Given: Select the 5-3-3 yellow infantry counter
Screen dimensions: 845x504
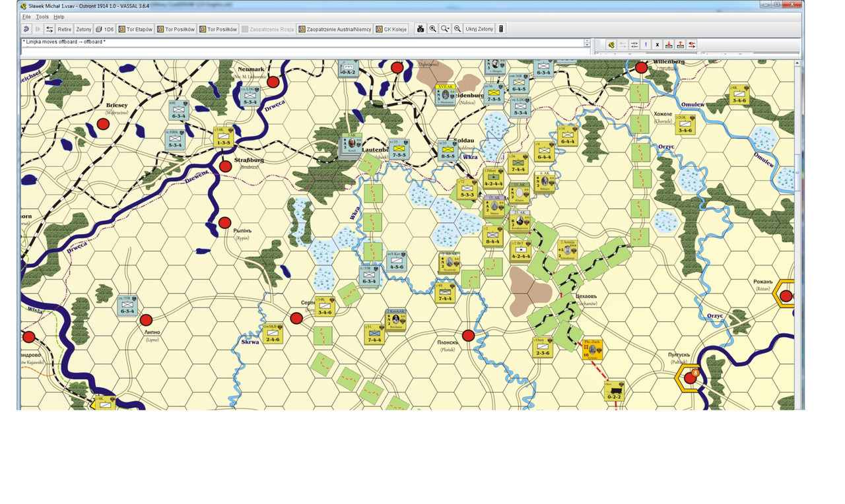Looking at the screenshot, I should pyautogui.click(x=467, y=189).
